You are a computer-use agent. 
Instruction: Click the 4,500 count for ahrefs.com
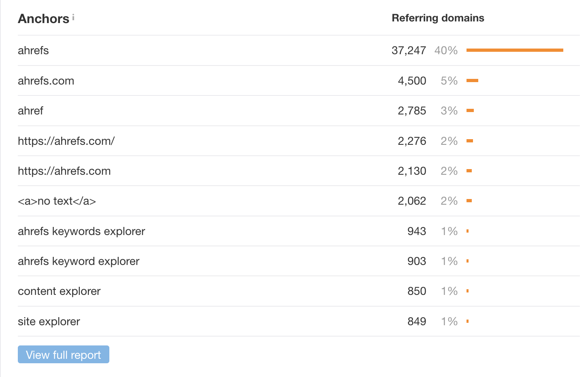tap(412, 80)
